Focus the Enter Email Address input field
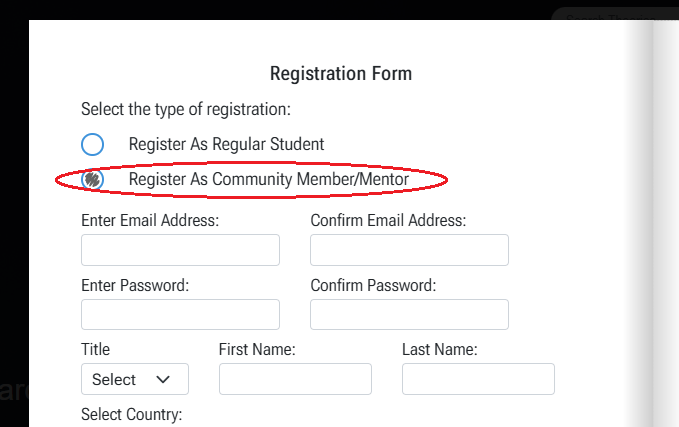This screenshot has width=679, height=427. tap(180, 250)
